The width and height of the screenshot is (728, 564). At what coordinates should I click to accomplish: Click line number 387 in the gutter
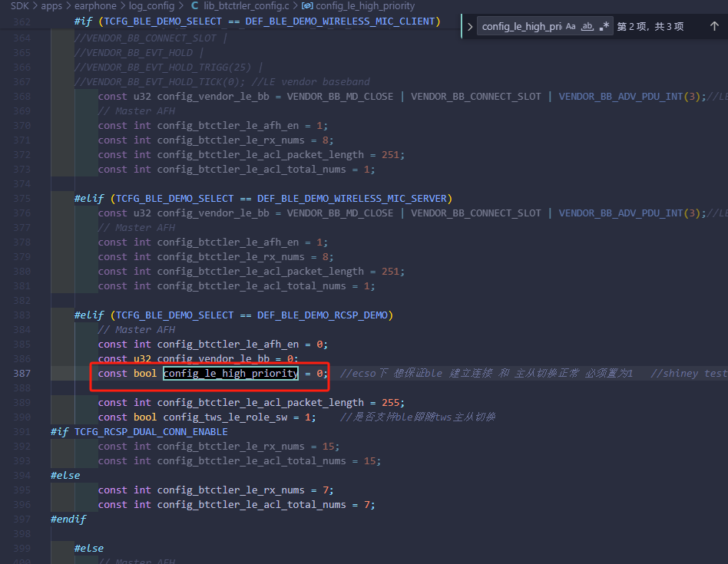pos(22,374)
